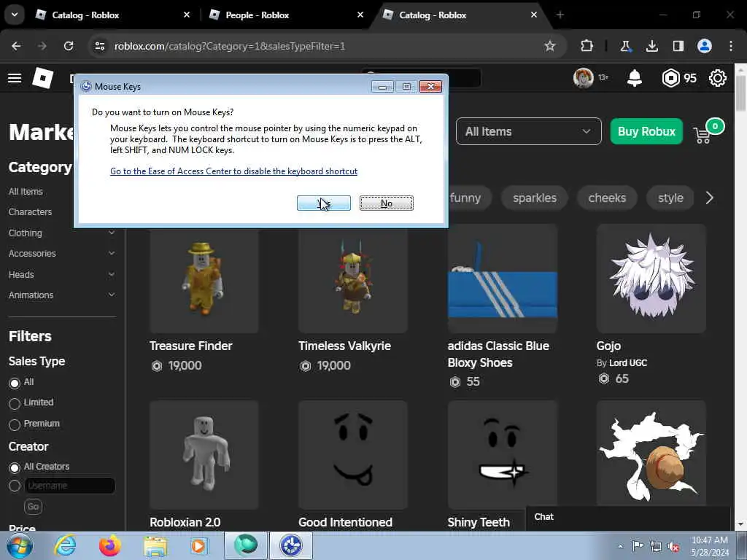This screenshot has width=747, height=560.
Task: Open the All Items sort dropdown
Action: (x=528, y=131)
